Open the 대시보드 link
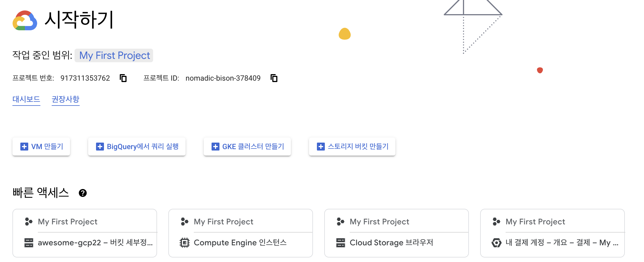Image resolution: width=644 pixels, height=262 pixels. [x=26, y=99]
